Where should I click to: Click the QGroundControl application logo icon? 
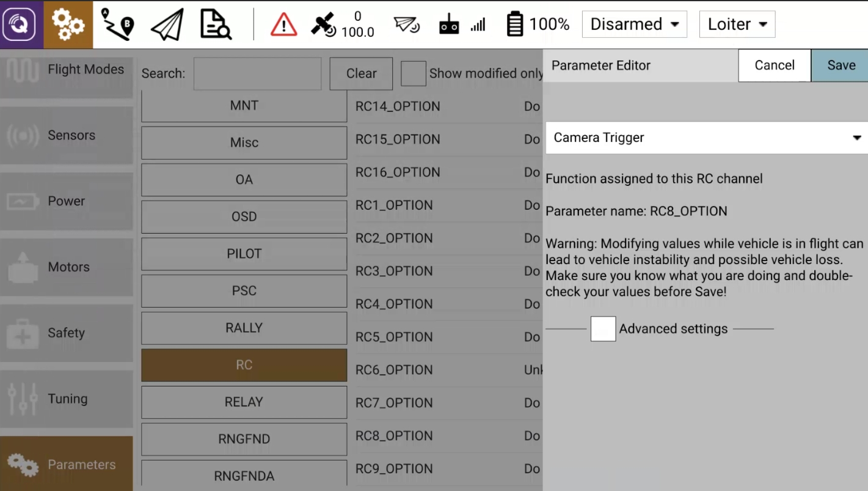point(21,24)
